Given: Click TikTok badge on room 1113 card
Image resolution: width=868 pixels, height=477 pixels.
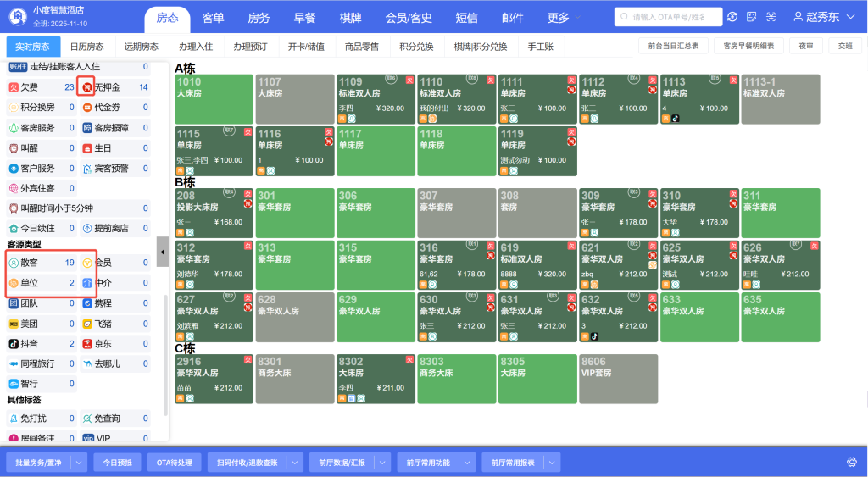Looking at the screenshot, I should 676,119.
